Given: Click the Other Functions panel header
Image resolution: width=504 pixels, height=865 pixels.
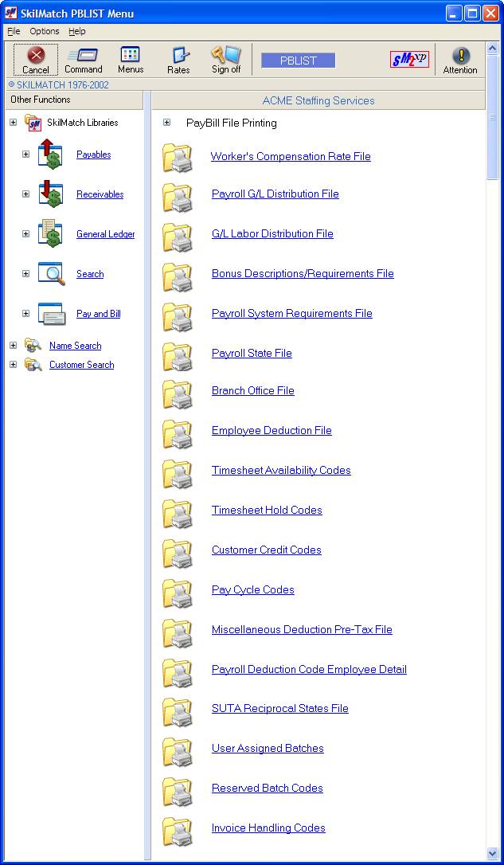Looking at the screenshot, I should (74, 100).
